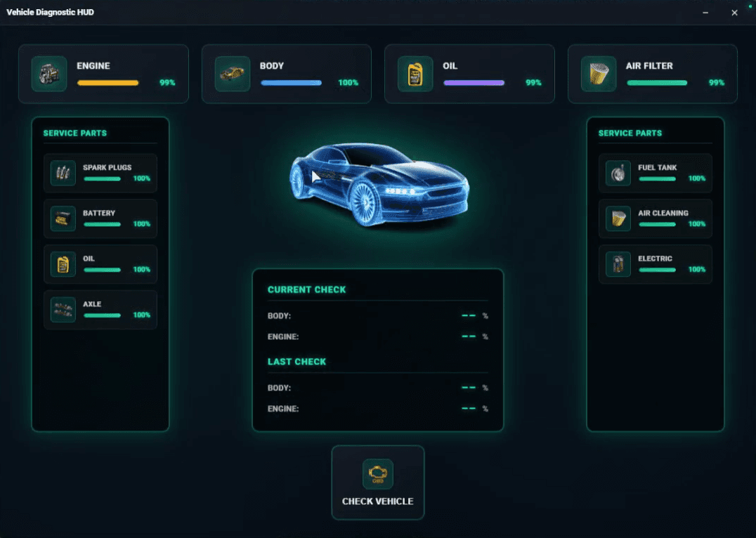The width and height of the screenshot is (756, 538).
Task: Open the Electric part icon
Action: tap(618, 263)
